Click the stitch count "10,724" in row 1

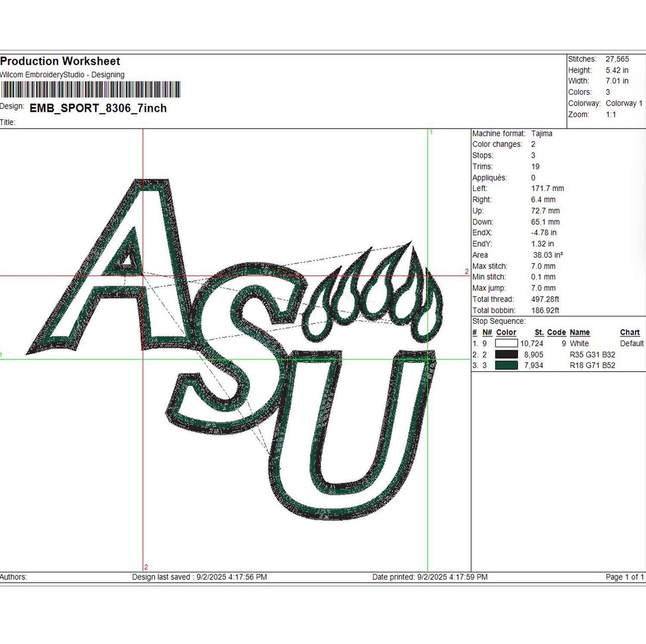(531, 344)
